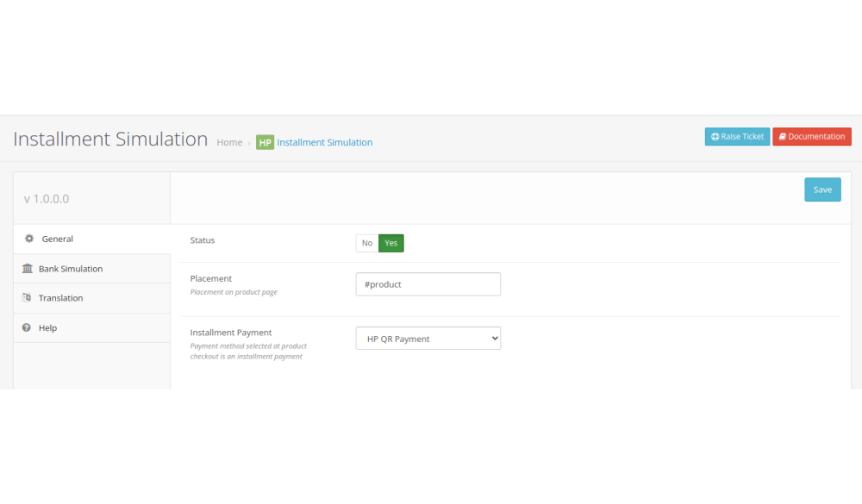The height and width of the screenshot is (504, 862).
Task: Click the Translation language icon
Action: click(28, 298)
